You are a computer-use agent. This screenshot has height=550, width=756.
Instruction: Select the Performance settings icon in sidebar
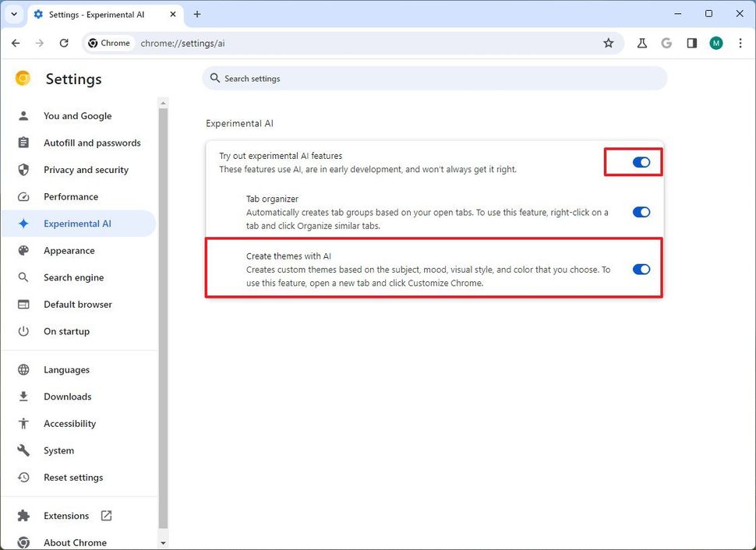pos(23,196)
